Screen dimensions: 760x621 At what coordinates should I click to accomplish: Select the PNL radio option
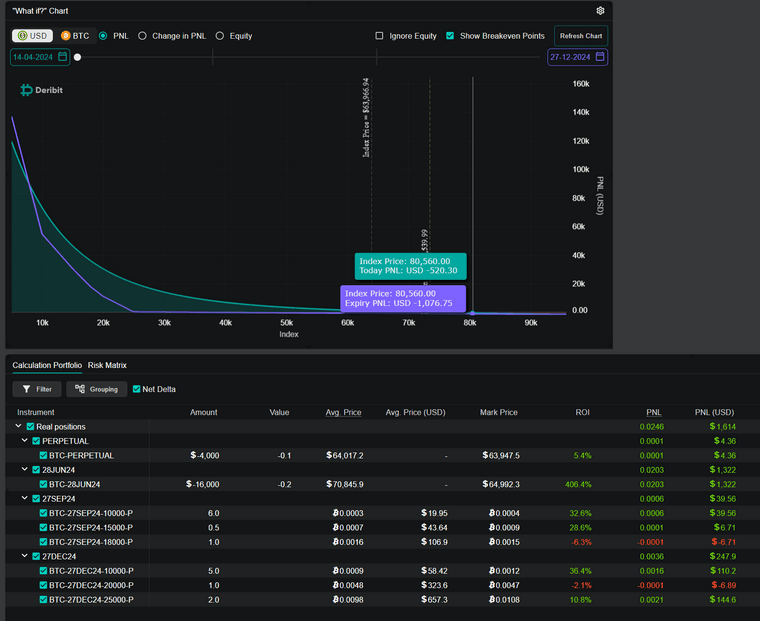[103, 36]
